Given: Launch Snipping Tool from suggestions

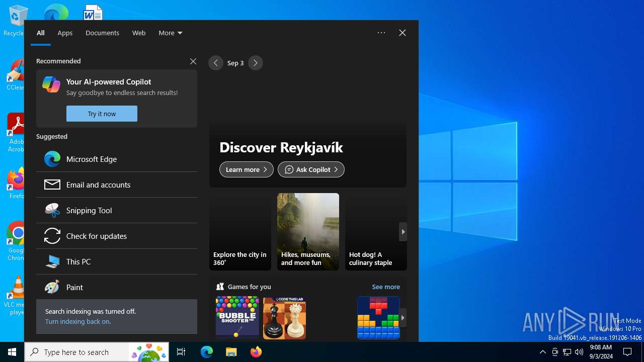Looking at the screenshot, I should [117, 210].
